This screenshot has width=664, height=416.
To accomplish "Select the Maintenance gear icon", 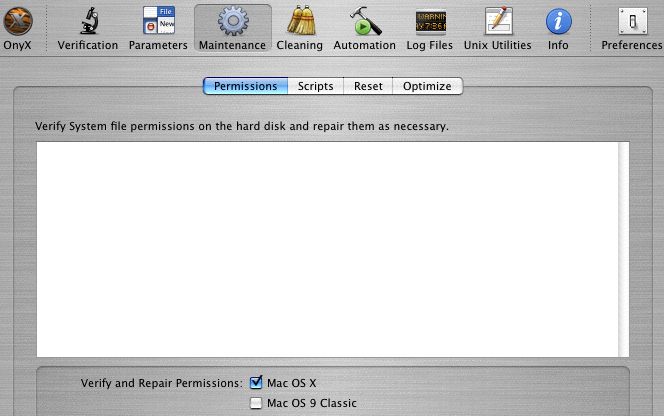I will click(x=233, y=20).
